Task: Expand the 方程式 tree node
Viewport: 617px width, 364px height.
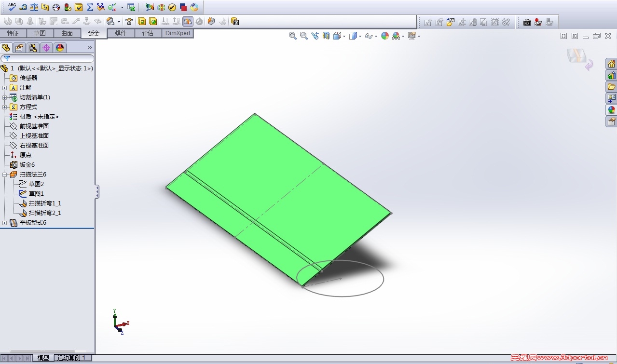Action: 4,107
